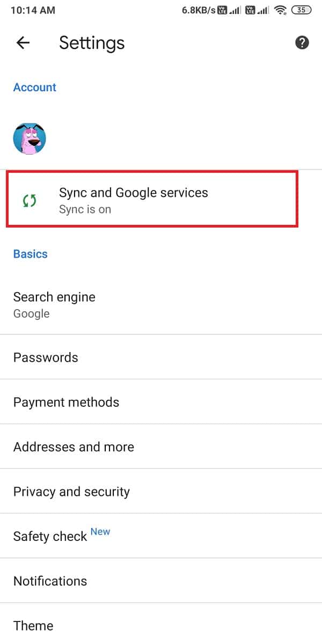Open the Theme selection option
This screenshot has height=644, width=322.
33,625
